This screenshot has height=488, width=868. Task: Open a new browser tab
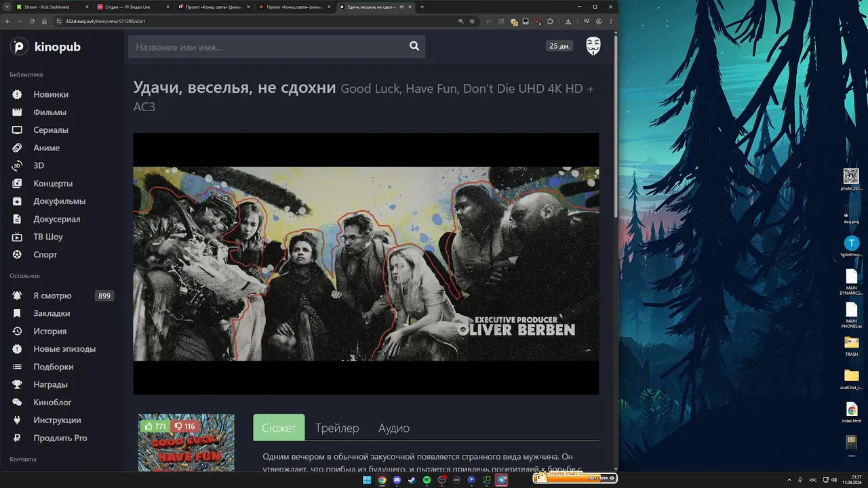(422, 7)
